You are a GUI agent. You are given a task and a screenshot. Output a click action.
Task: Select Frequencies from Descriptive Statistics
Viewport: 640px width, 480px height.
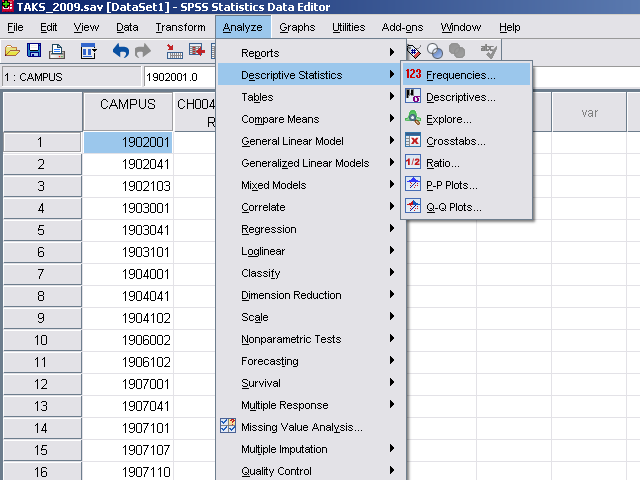click(x=460, y=75)
